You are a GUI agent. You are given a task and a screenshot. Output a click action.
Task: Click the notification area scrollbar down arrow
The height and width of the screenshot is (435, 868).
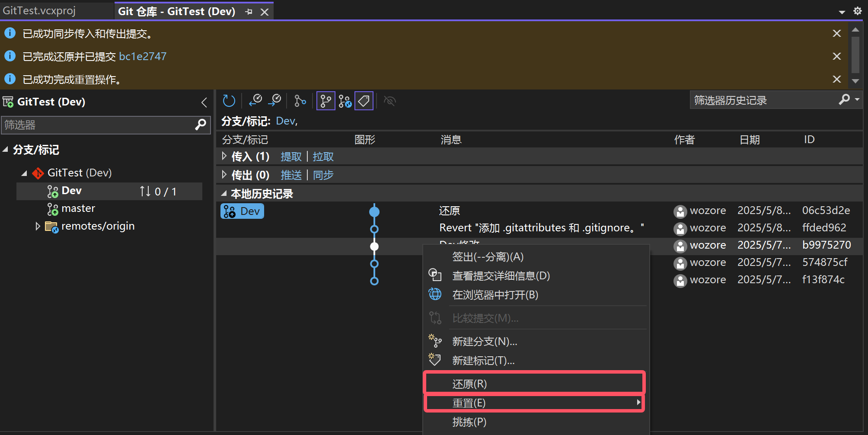(855, 81)
